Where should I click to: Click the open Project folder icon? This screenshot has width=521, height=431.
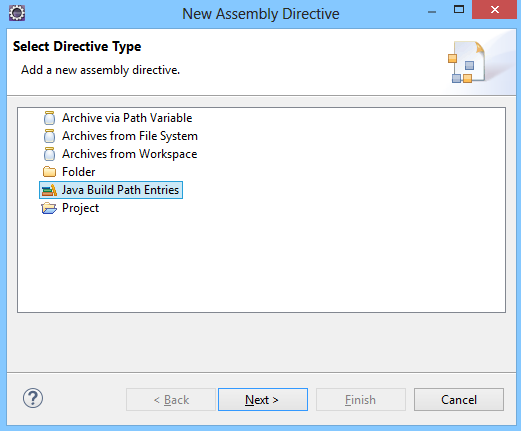pos(49,208)
